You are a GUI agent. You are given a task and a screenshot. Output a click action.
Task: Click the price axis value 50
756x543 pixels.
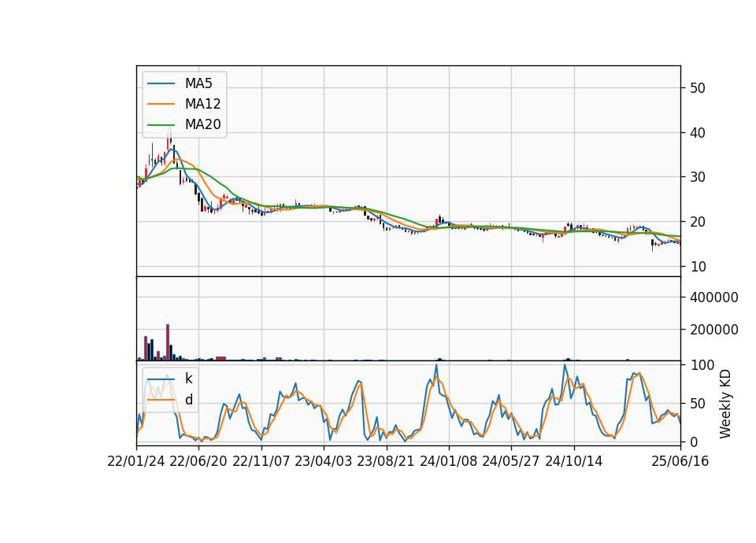(698, 88)
